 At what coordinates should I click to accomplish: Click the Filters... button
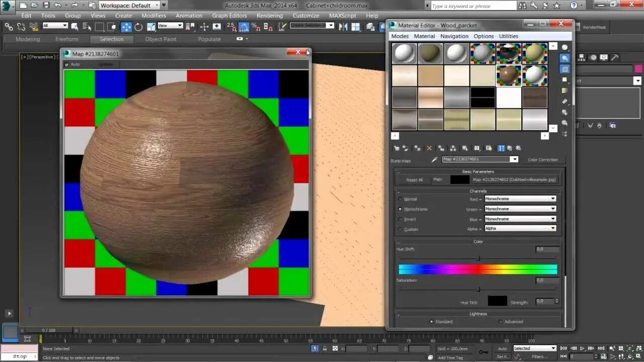[x=539, y=356]
